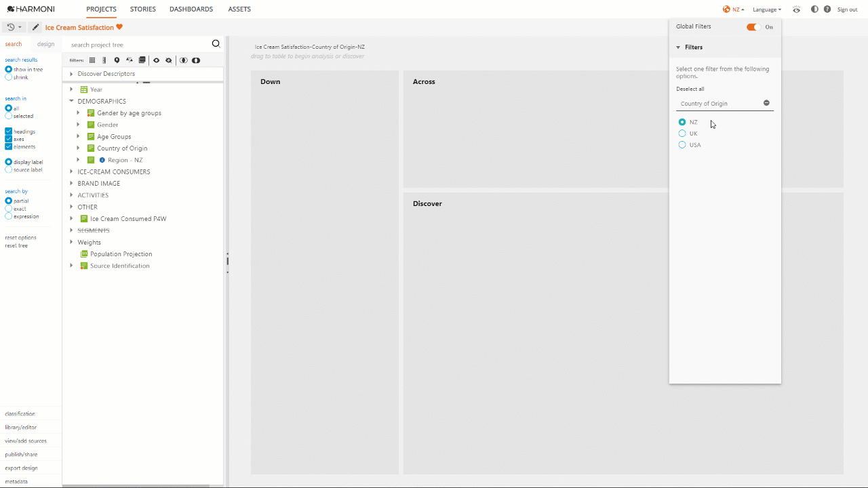868x488 pixels.
Task: Click the contrast half-circle icon in header
Action: coord(814,9)
